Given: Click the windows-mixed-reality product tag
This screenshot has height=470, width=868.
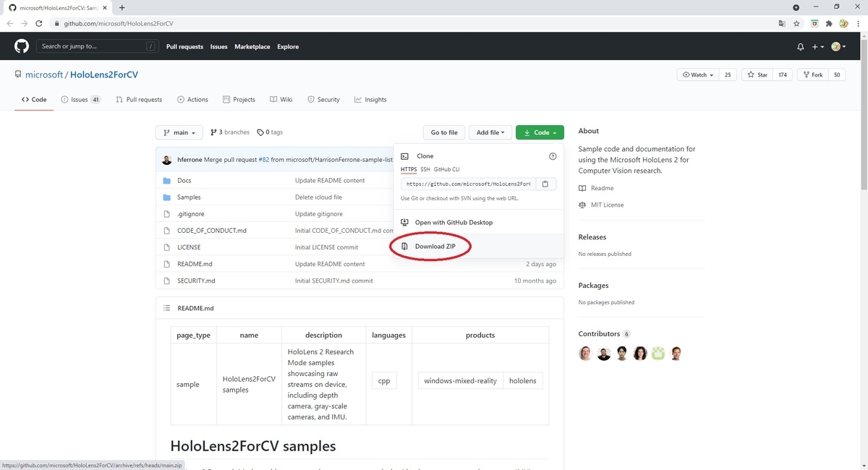Looking at the screenshot, I should (x=460, y=380).
